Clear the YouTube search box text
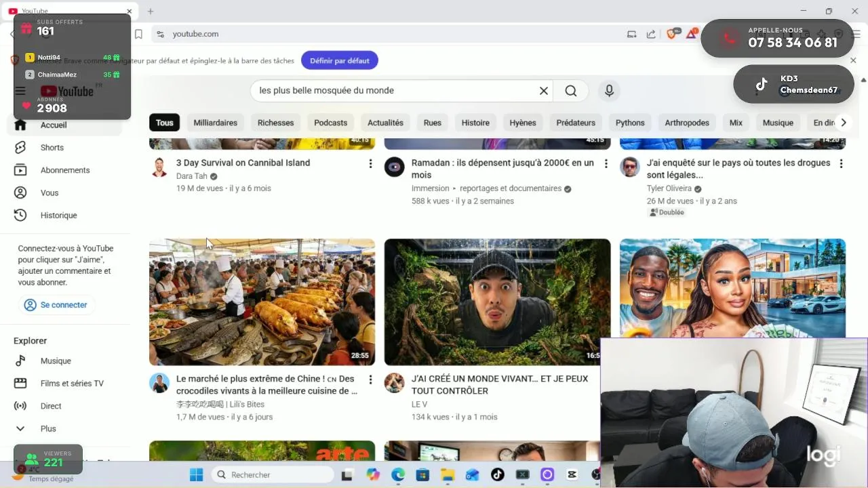The height and width of the screenshot is (488, 868). (543, 91)
